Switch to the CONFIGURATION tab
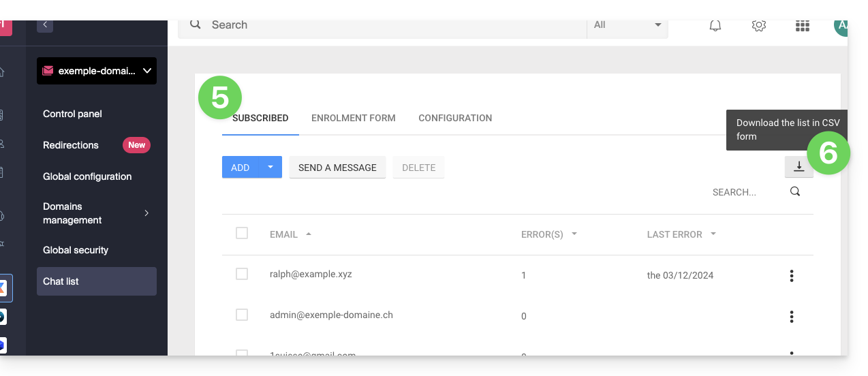This screenshot has height=376, width=868. click(x=455, y=118)
